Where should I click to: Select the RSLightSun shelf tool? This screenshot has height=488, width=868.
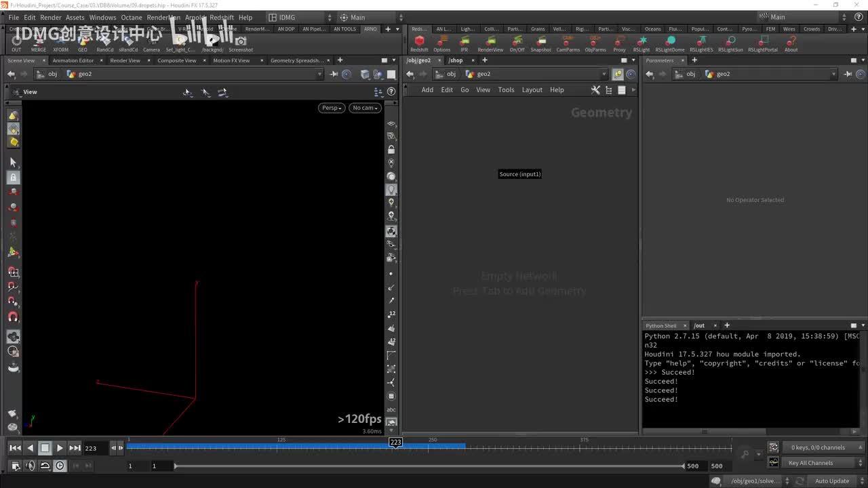730,41
